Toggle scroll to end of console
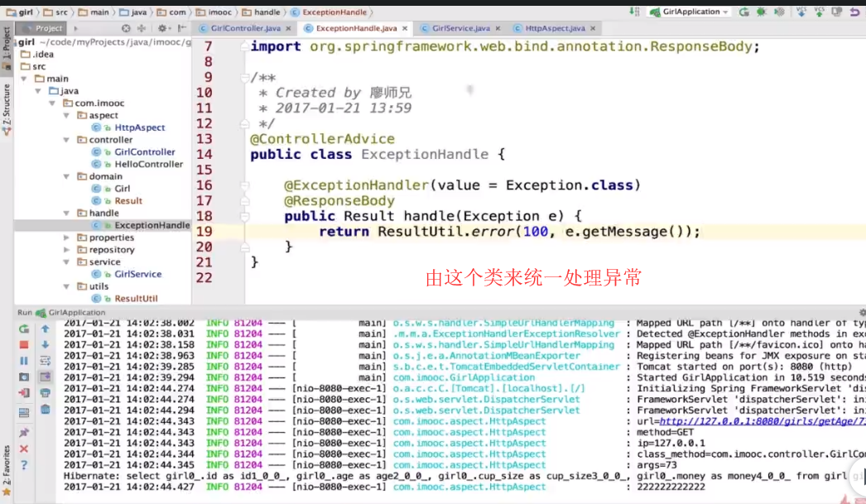The width and height of the screenshot is (866, 504). tap(46, 377)
